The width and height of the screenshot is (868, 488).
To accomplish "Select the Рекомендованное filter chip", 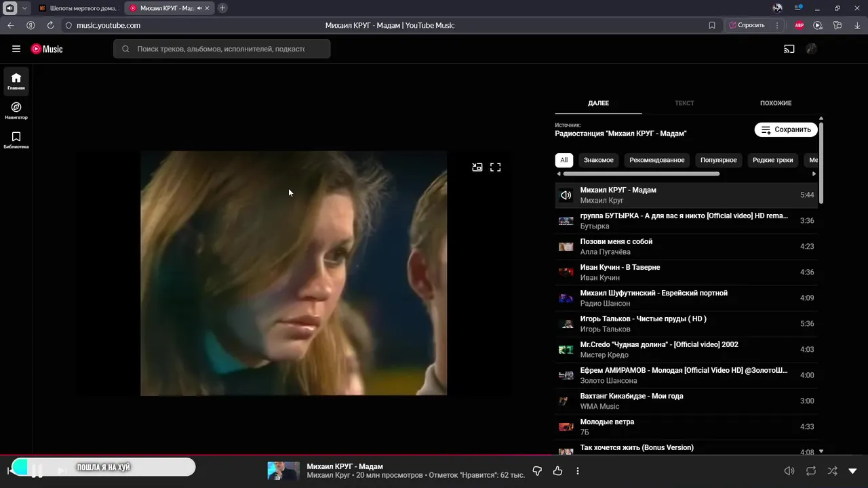I will coord(657,160).
